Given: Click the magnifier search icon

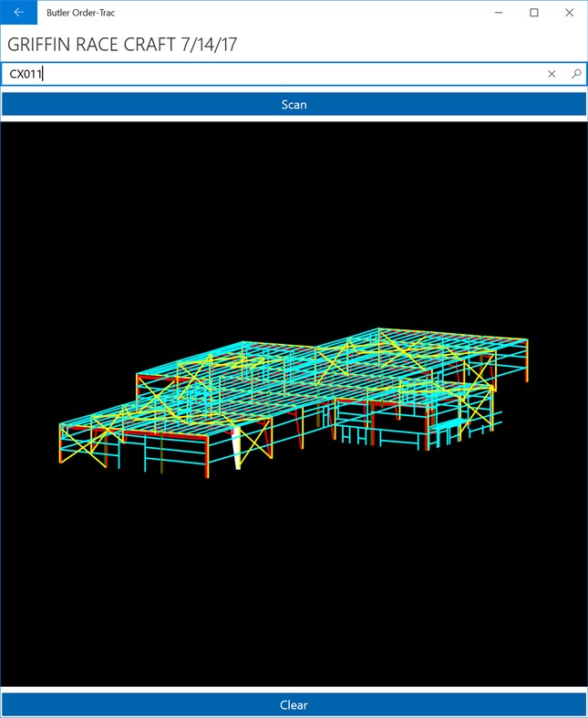Looking at the screenshot, I should click(576, 74).
